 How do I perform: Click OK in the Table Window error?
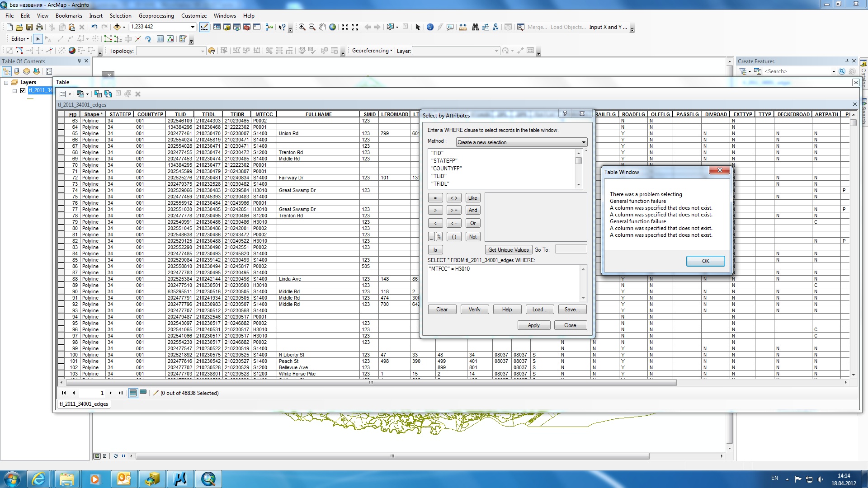tap(705, 261)
